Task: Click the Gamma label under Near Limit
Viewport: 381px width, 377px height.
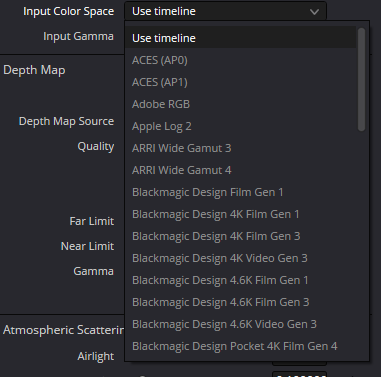Action: (x=93, y=271)
